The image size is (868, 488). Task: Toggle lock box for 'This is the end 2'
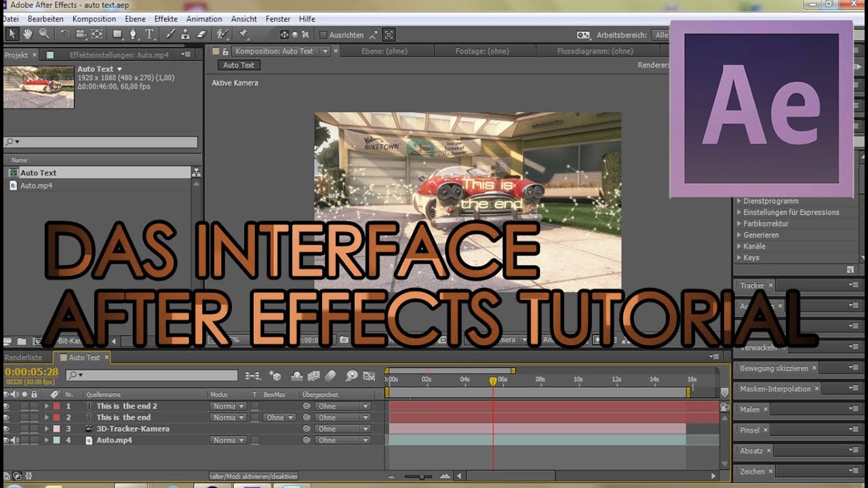34,406
